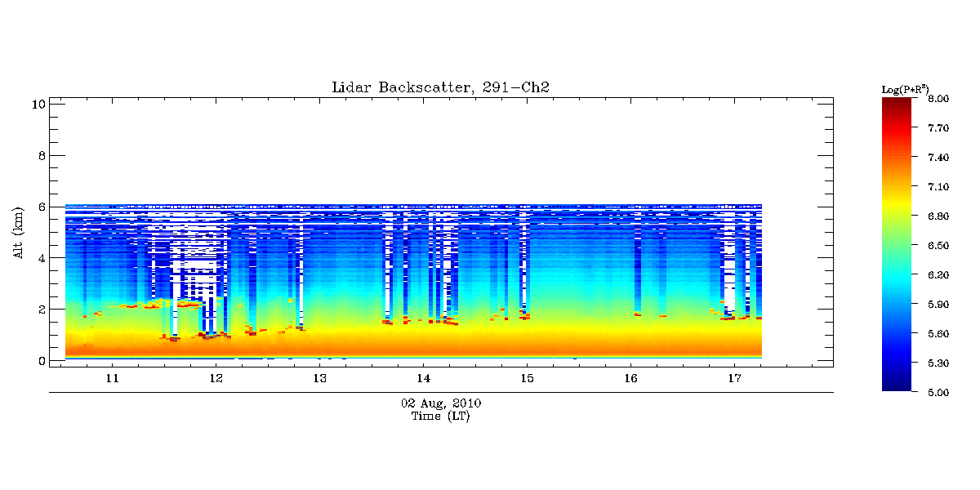Click altitude tick label 0
980x490 pixels.
[x=41, y=361]
